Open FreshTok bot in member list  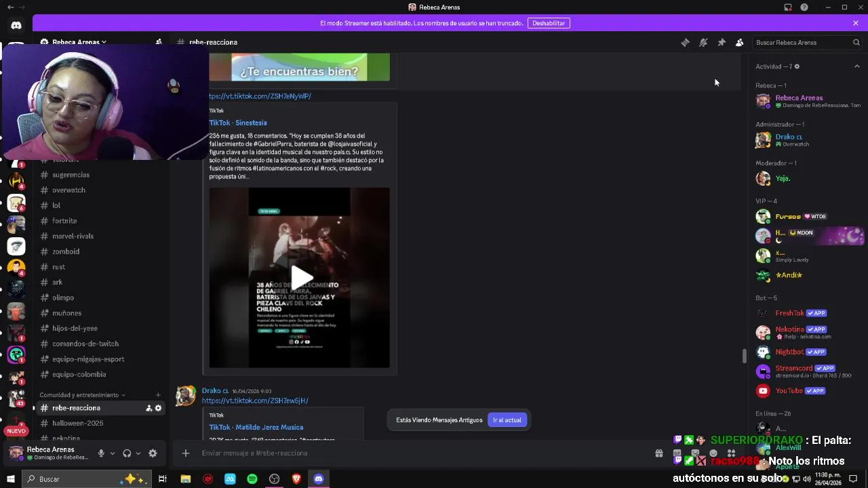pyautogui.click(x=808, y=313)
